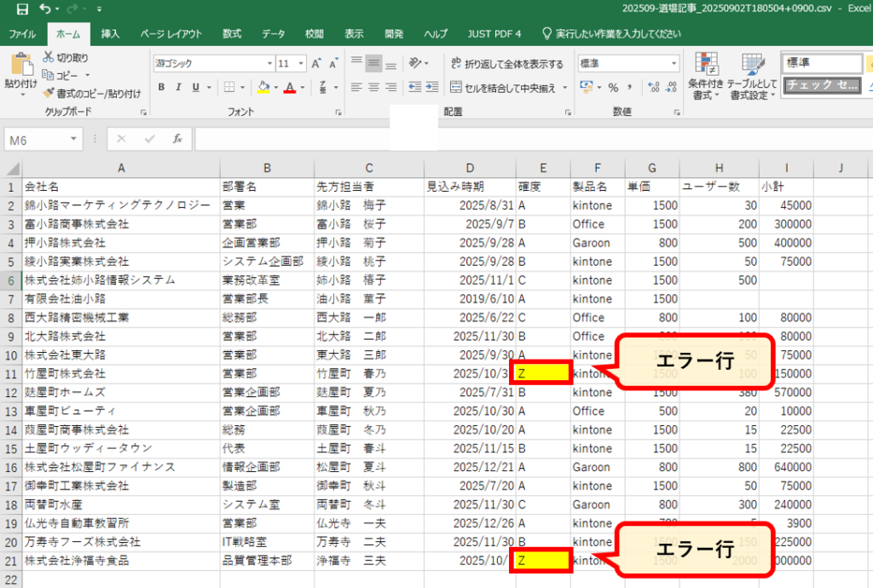Switch to the データ (Data) tab
This screenshot has height=588, width=873.
(x=273, y=34)
